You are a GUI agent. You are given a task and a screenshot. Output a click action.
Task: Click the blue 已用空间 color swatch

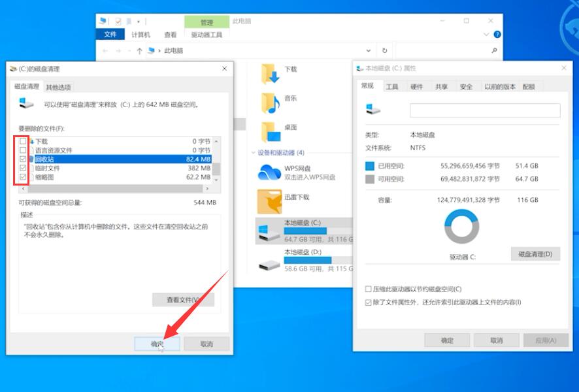pos(370,166)
